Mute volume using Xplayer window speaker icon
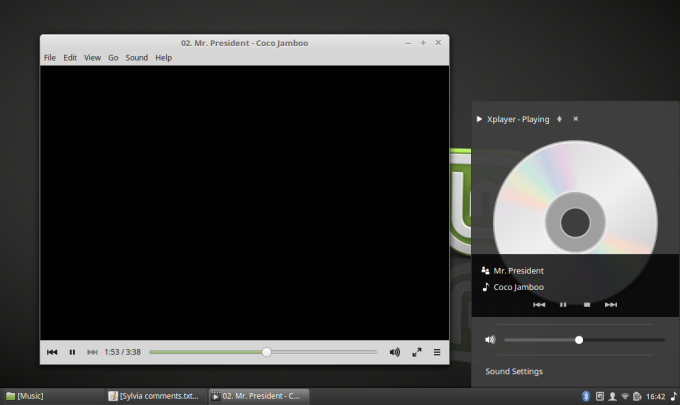 (x=395, y=352)
